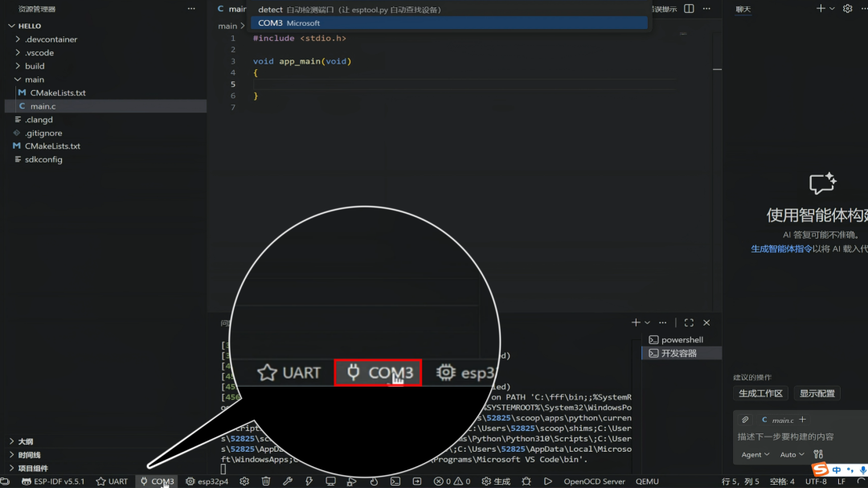Open the new terminal launch profile dropdown arrow
Image resolution: width=868 pixels, height=488 pixels.
647,322
